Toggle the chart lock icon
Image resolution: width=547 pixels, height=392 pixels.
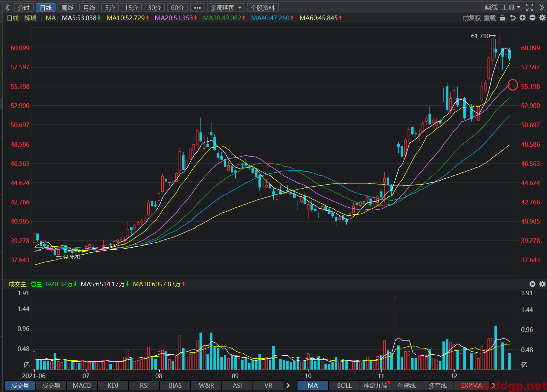pyautogui.click(x=503, y=18)
